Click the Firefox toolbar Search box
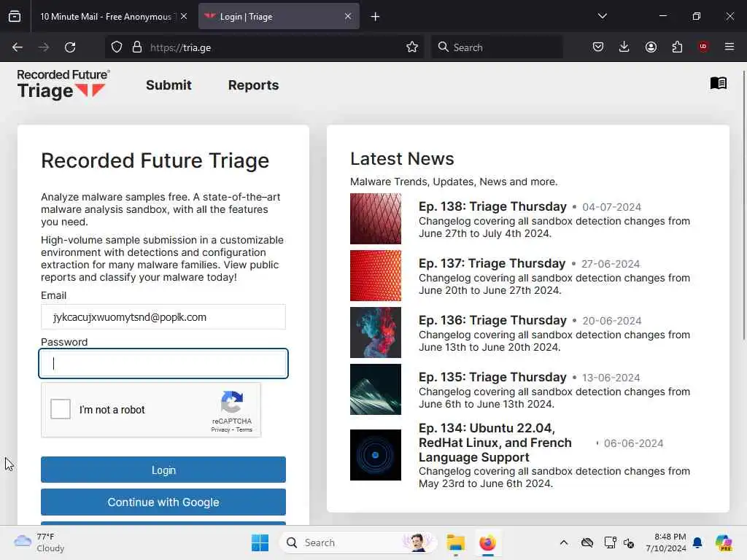The width and height of the screenshot is (747, 560). coord(498,47)
